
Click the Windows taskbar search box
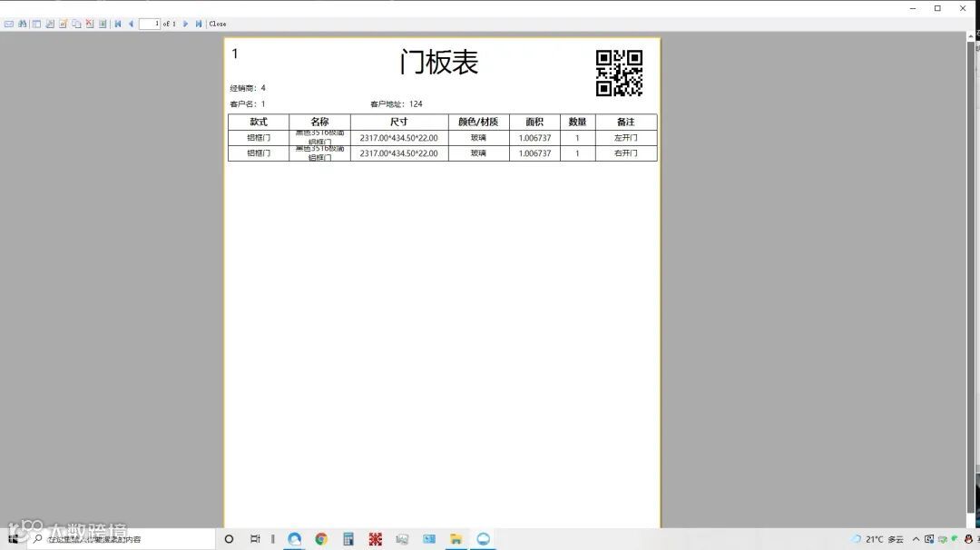122,539
